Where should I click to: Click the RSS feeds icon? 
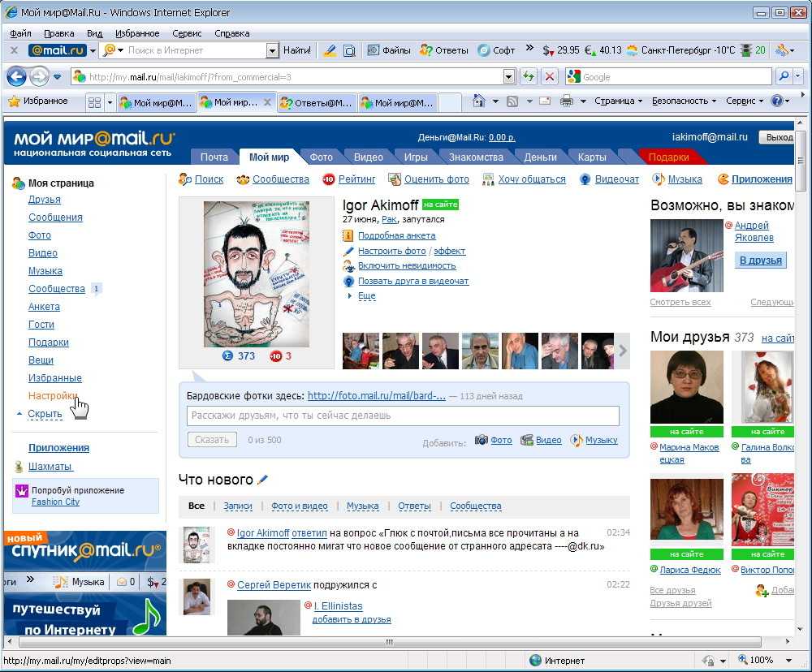[512, 101]
